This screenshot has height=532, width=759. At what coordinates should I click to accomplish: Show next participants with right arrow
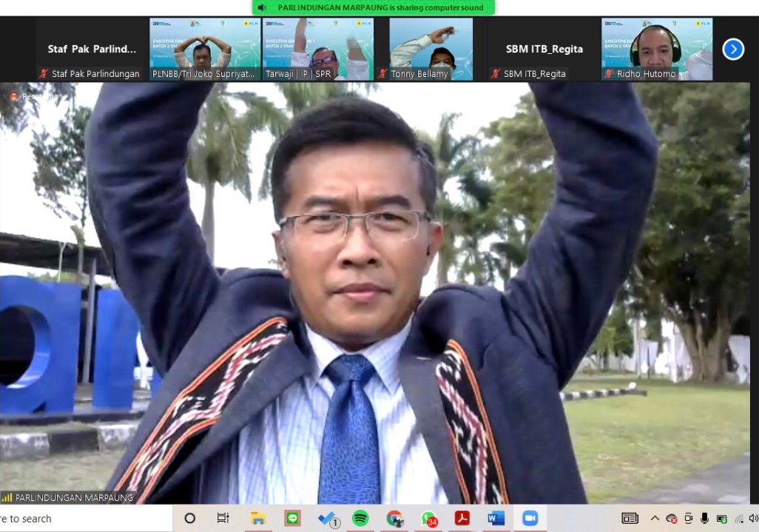[732, 49]
